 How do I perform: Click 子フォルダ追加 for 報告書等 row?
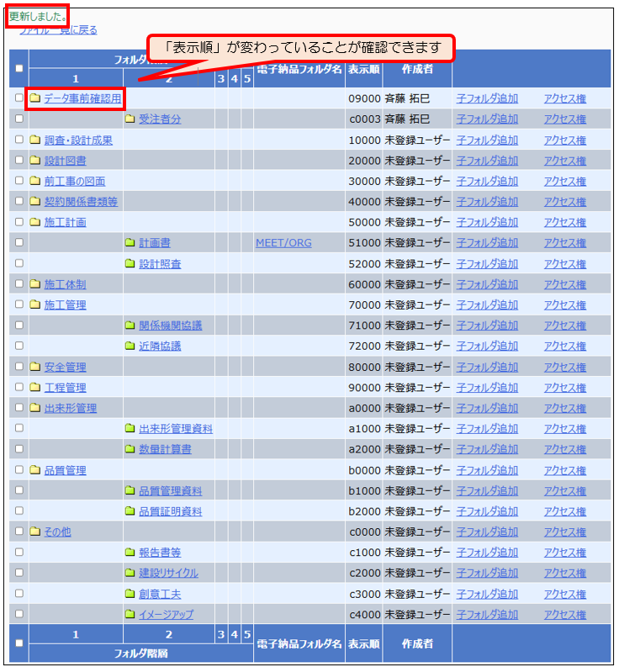487,553
